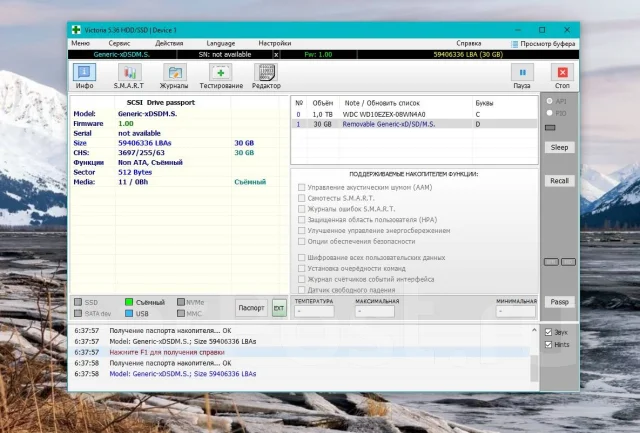Open the Настройки menu
The width and height of the screenshot is (640, 433).
click(275, 43)
